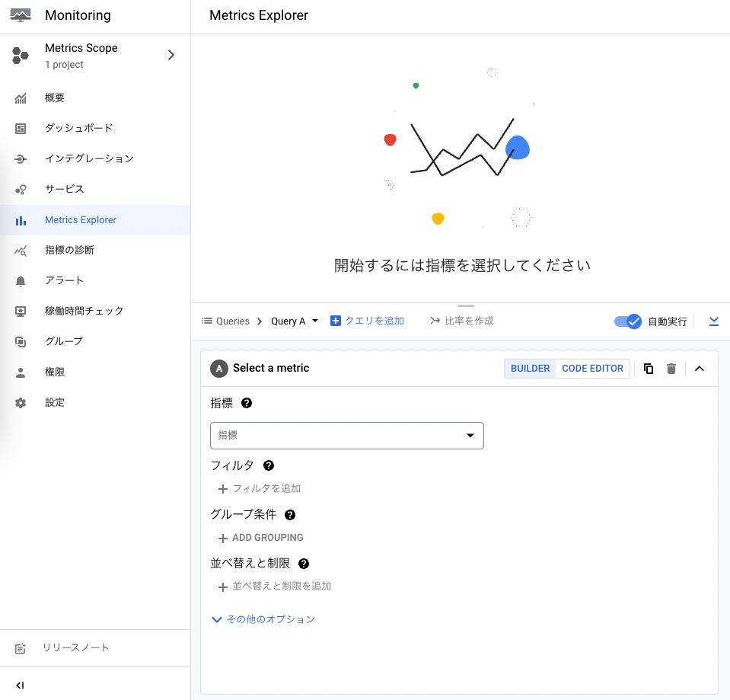Click フィルタを追加 button

260,488
